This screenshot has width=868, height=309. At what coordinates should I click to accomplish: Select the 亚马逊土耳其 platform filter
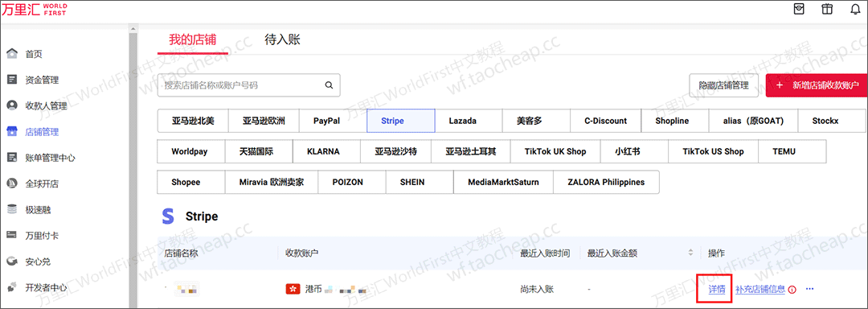coord(471,151)
